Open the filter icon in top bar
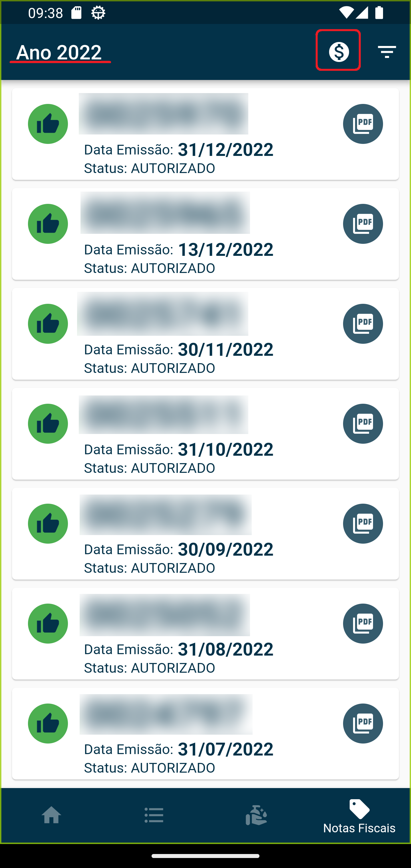 click(x=387, y=52)
